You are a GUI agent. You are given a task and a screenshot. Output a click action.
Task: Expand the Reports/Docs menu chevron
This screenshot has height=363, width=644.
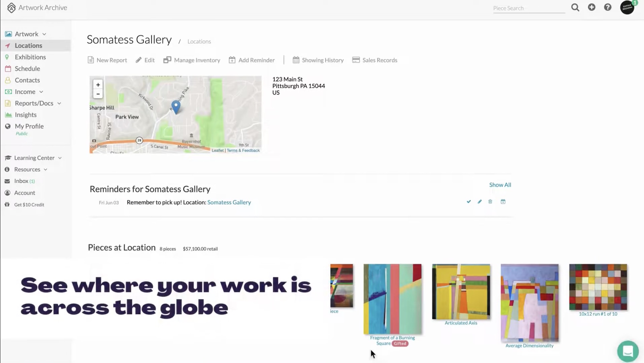[x=59, y=103]
